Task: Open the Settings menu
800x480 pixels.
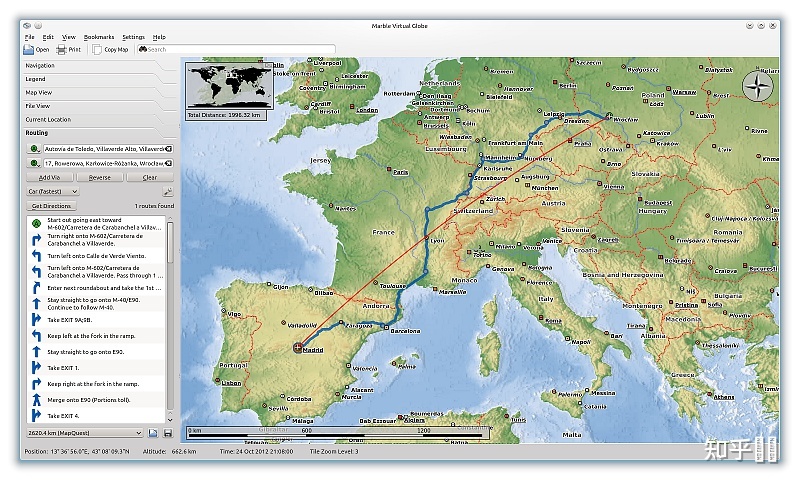Action: [x=134, y=37]
